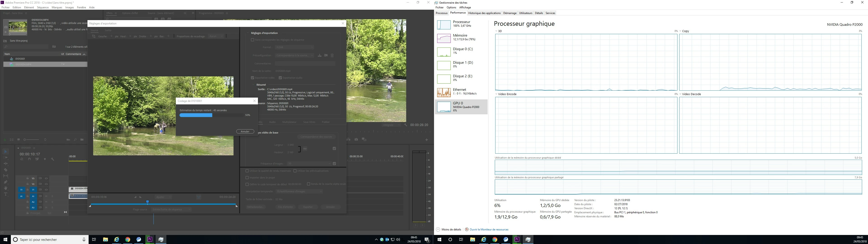Collapse the Résumé section
The width and height of the screenshot is (868, 244).
[254, 85]
